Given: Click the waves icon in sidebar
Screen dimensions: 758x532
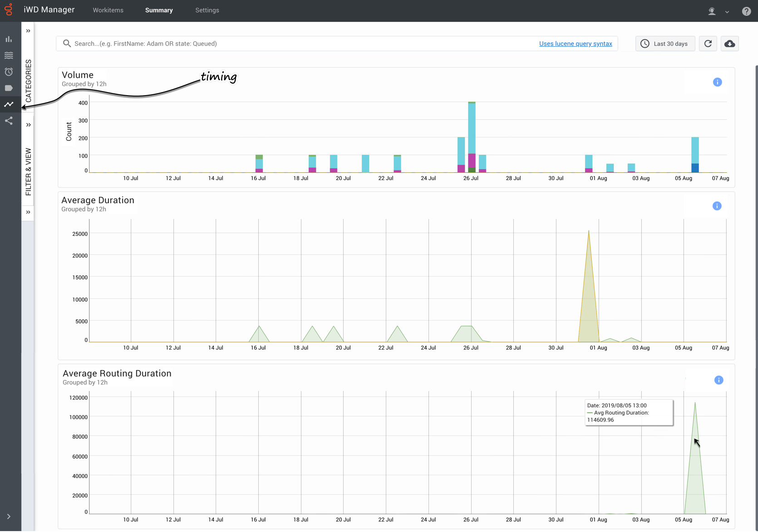Looking at the screenshot, I should pyautogui.click(x=9, y=55).
